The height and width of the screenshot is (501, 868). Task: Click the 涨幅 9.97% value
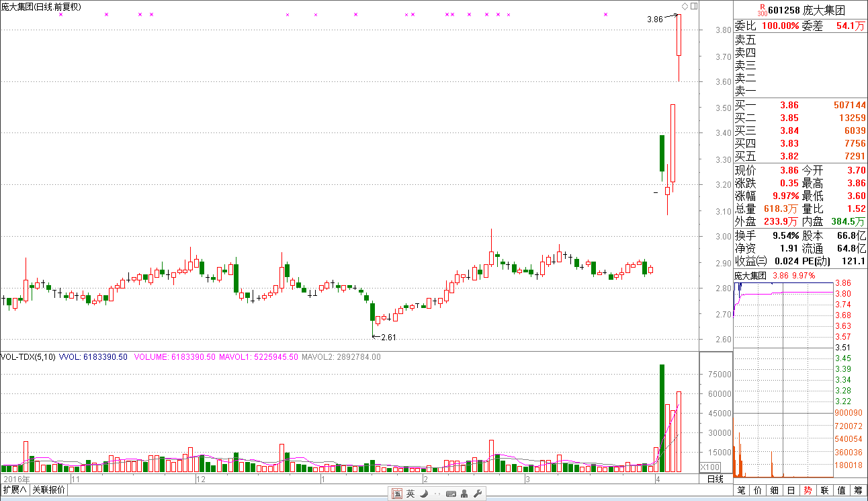[785, 196]
